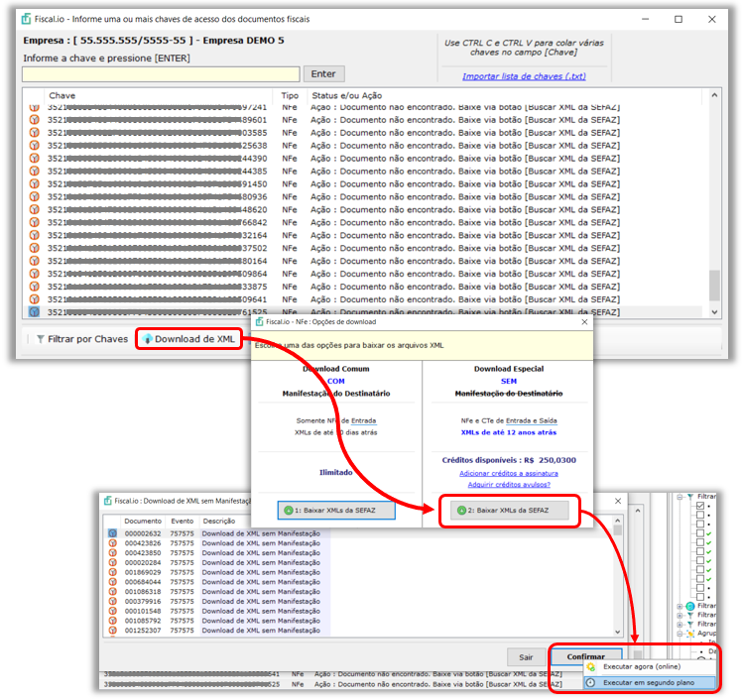Click button 2: Baixar XMLs da SEFAZ
This screenshot has height=700, width=742.
509,511
